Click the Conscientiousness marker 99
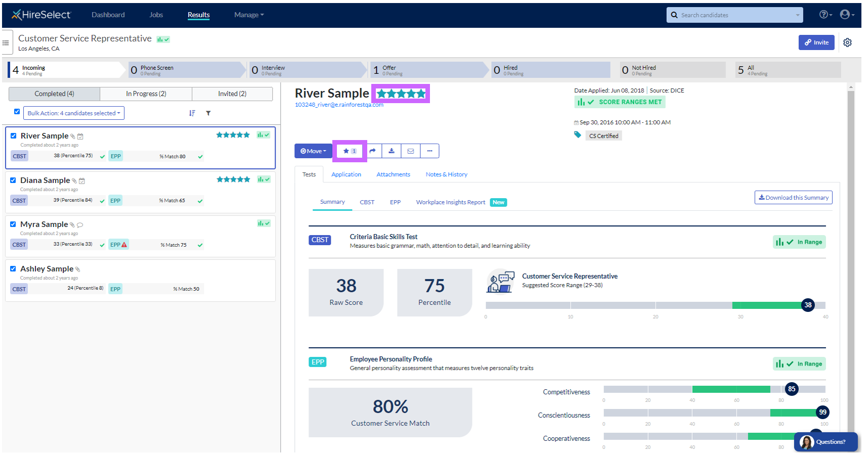868x457 pixels. [x=823, y=413]
